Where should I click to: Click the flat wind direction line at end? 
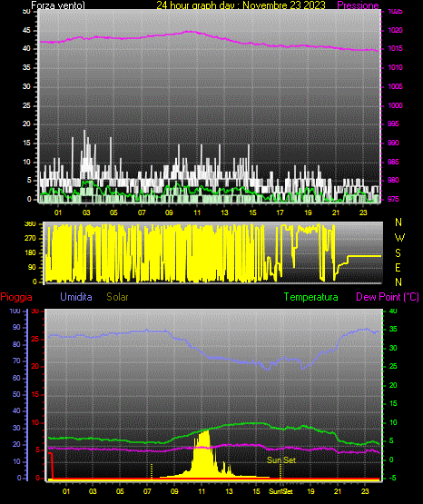point(364,256)
